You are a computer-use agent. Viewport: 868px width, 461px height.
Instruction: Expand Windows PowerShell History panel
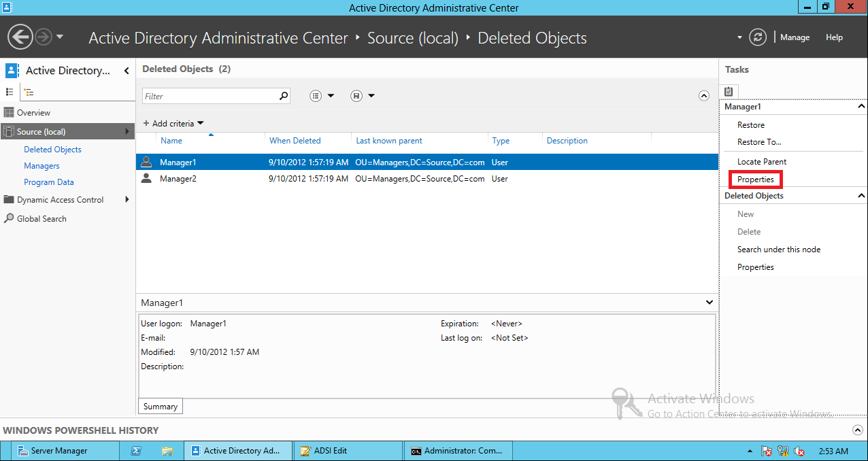pyautogui.click(x=857, y=430)
